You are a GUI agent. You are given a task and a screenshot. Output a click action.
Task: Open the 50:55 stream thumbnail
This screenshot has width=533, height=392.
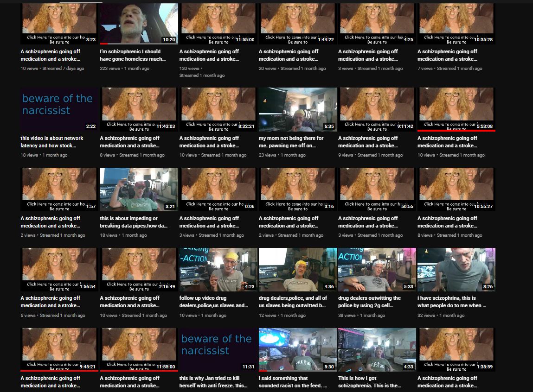click(377, 190)
